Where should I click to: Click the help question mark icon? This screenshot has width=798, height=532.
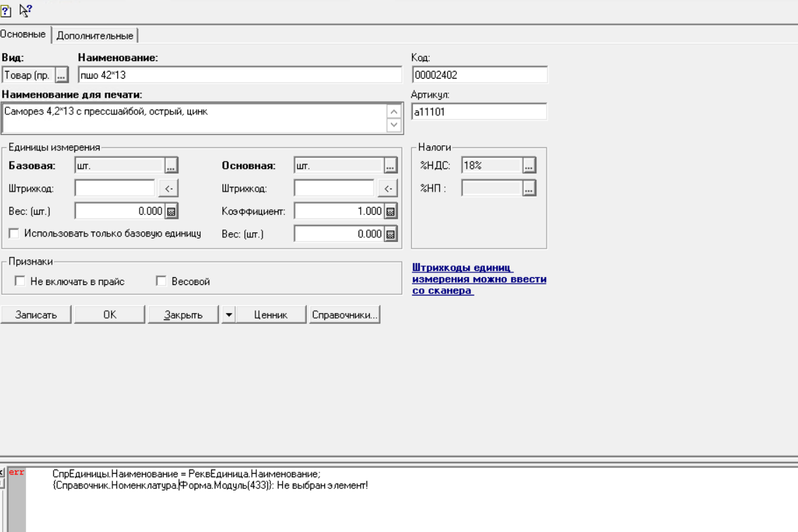click(x=6, y=11)
